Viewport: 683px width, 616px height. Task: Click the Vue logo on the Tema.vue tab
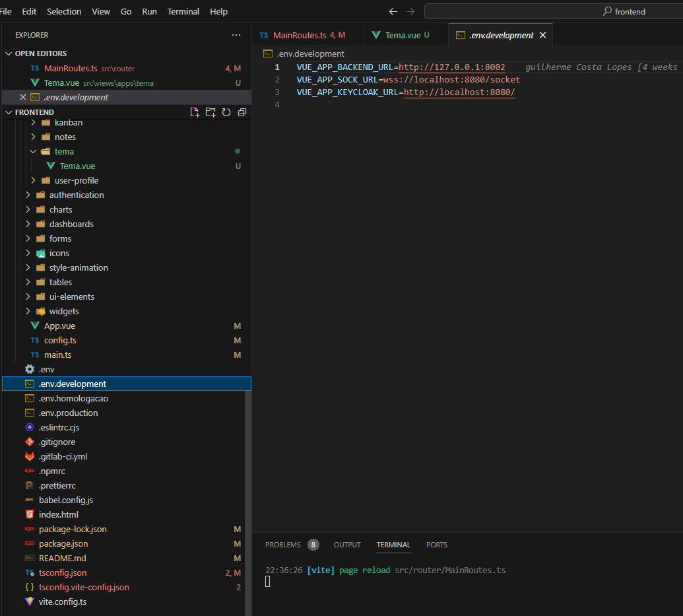[377, 34]
